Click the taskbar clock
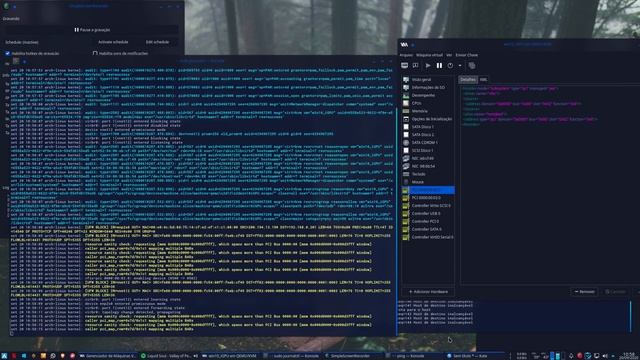 (629, 356)
